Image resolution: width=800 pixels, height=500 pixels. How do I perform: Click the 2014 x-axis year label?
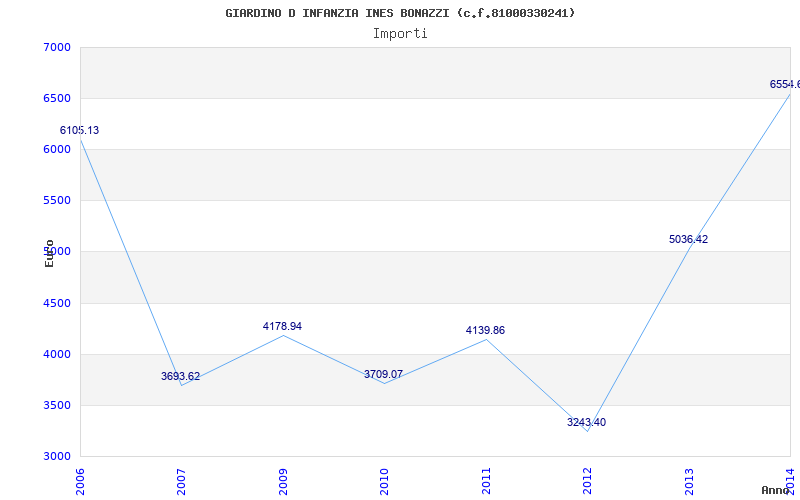[790, 481]
